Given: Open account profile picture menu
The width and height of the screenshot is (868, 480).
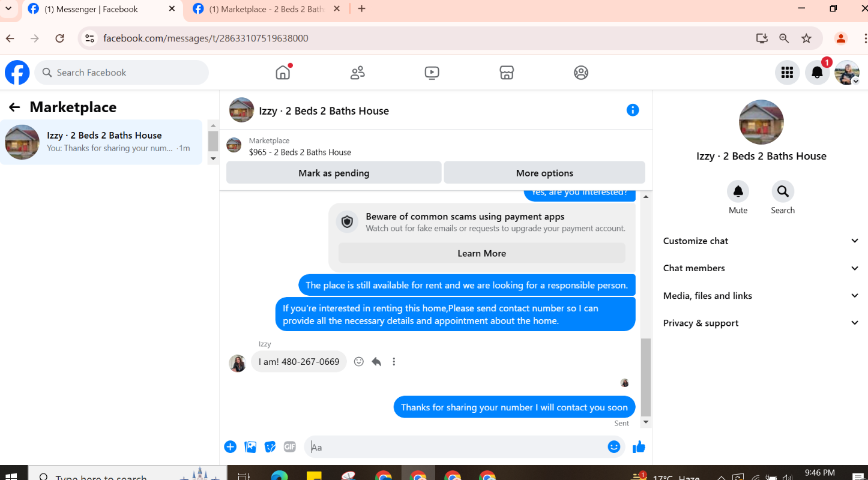Looking at the screenshot, I should pos(847,73).
